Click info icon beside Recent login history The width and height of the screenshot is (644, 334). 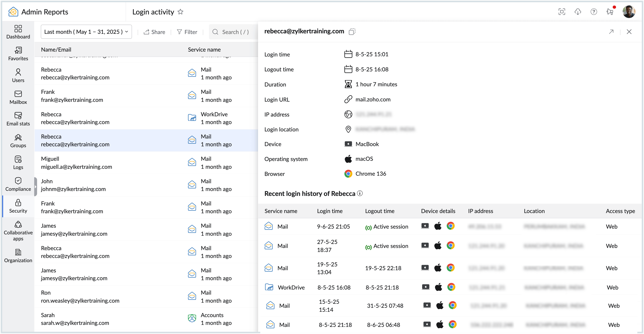360,193
